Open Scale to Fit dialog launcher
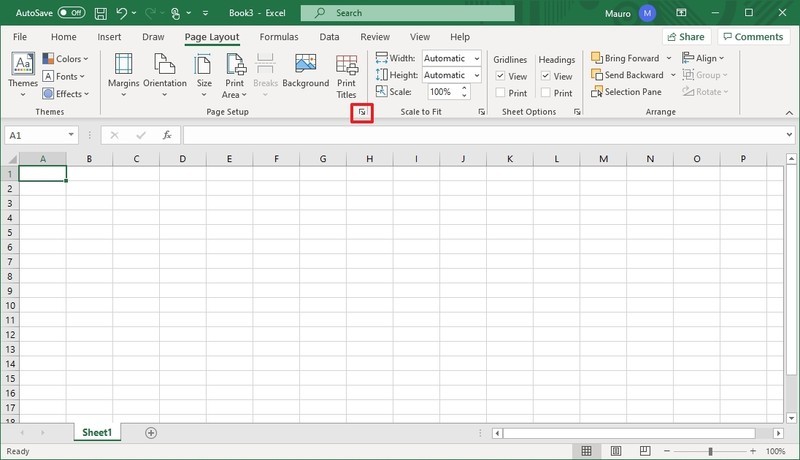This screenshot has width=800, height=460. 482,112
